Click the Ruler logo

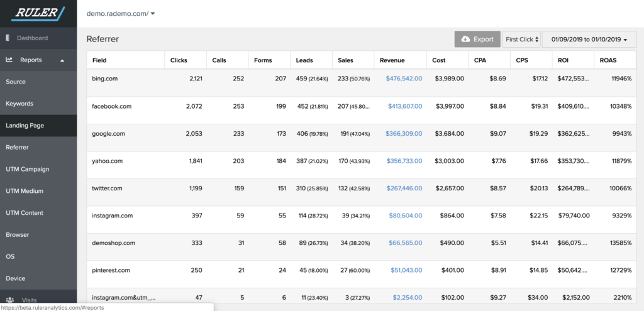coord(38,13)
